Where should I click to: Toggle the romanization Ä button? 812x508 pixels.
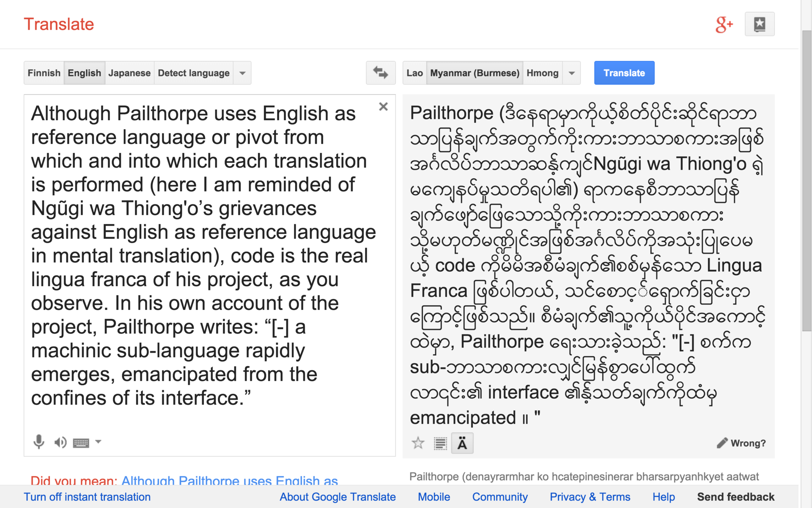pos(462,443)
